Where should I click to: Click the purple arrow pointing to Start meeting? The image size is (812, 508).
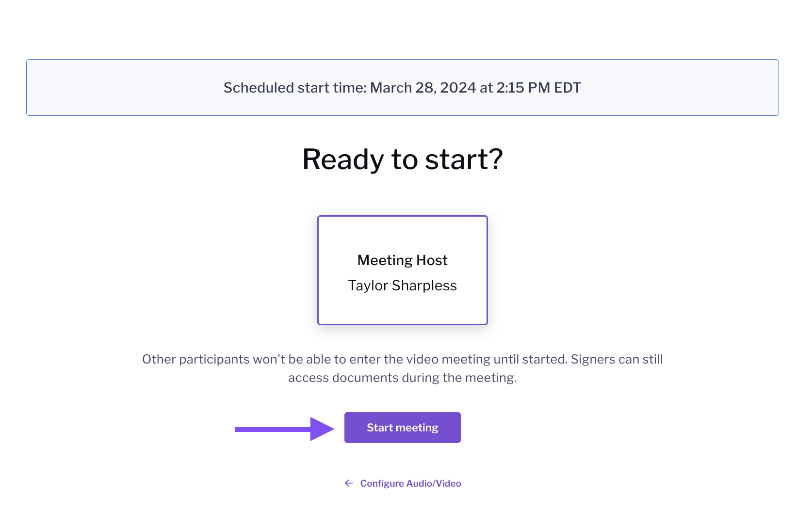(285, 429)
